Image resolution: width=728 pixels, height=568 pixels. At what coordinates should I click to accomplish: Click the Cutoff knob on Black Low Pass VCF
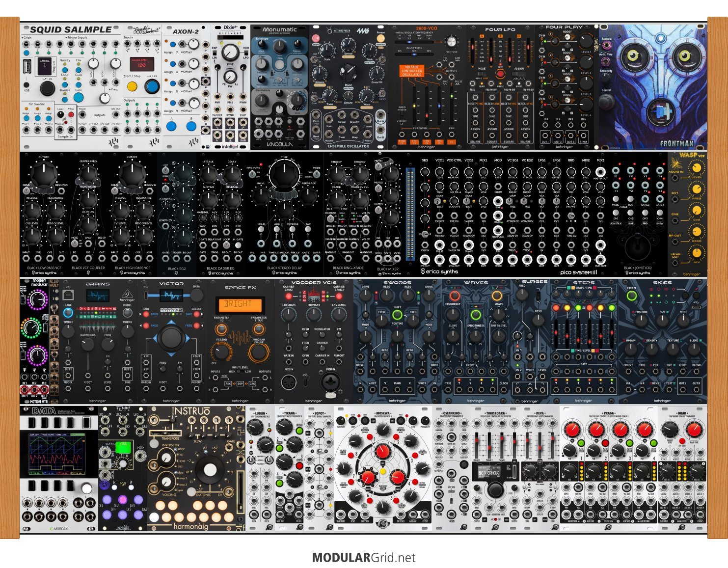[x=44, y=174]
